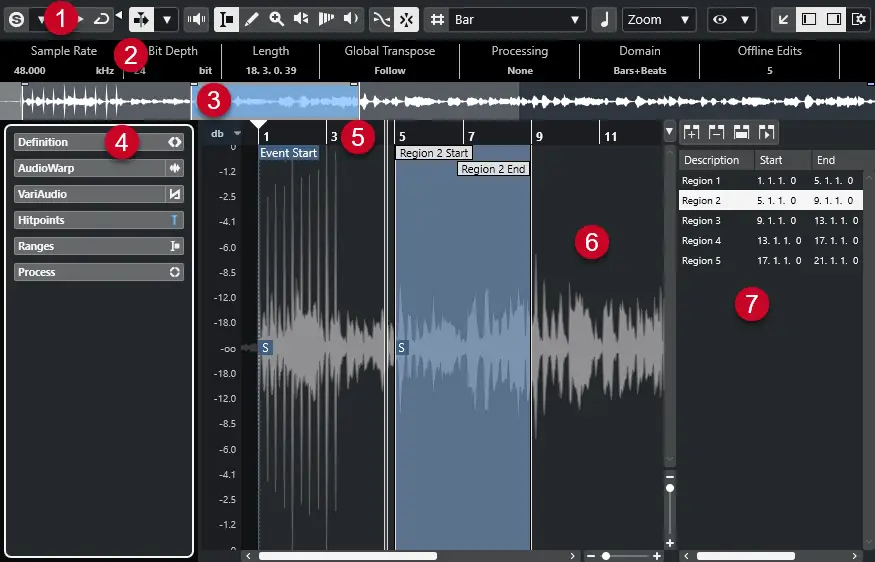Screen dimensions: 875x562
Task: Click the Play Region icon
Action: (x=766, y=132)
